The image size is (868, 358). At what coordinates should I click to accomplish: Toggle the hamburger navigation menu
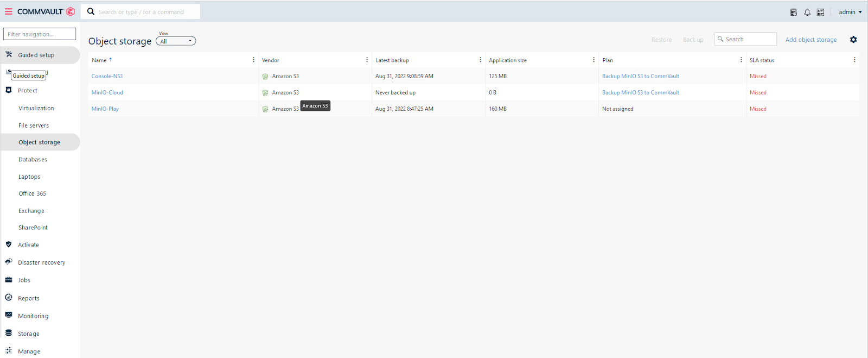[x=9, y=11]
